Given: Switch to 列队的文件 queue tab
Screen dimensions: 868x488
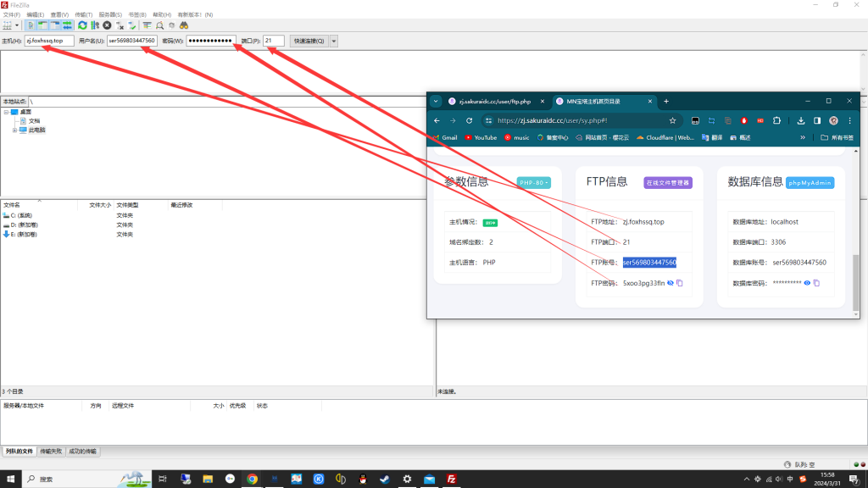Looking at the screenshot, I should 19,452.
